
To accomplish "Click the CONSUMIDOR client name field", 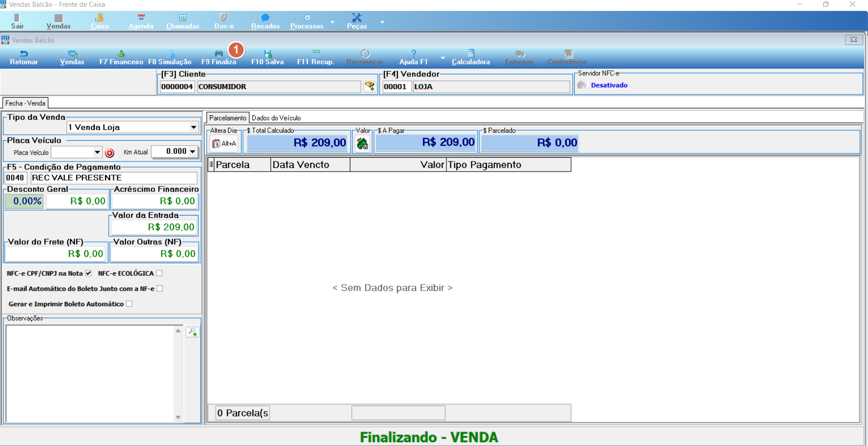I will 279,87.
